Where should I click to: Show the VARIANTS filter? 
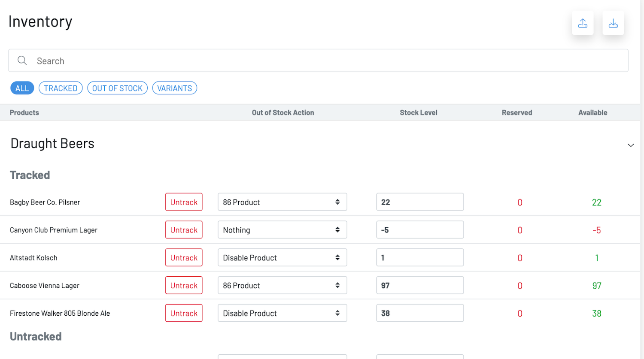click(174, 88)
